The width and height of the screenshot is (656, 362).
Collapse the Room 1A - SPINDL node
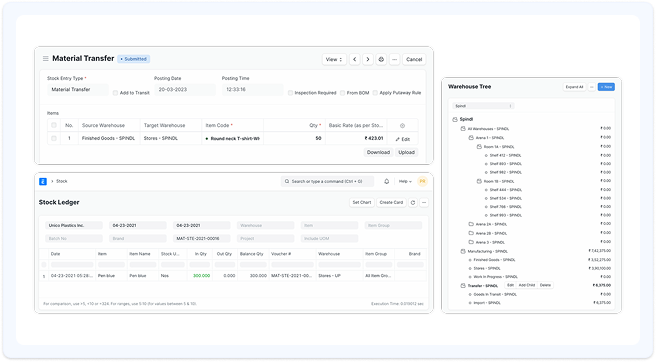(479, 146)
